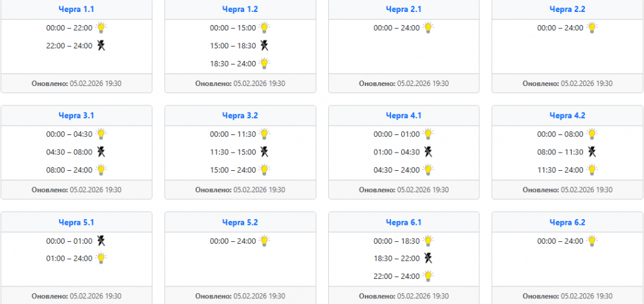Click the outage icon for 04:30 – 08:00 in Черга 3.1

[101, 151]
